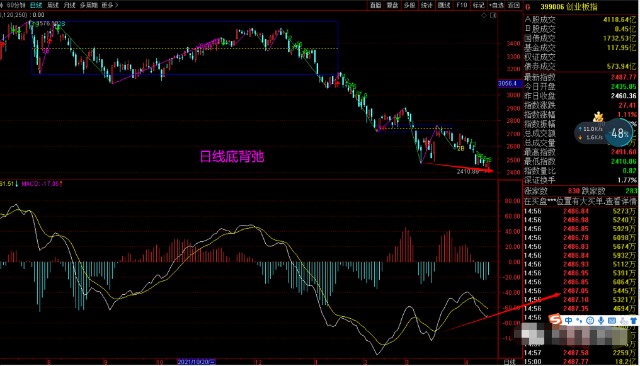Select the 2021/10/20 date marker on timeline

pyautogui.click(x=196, y=362)
